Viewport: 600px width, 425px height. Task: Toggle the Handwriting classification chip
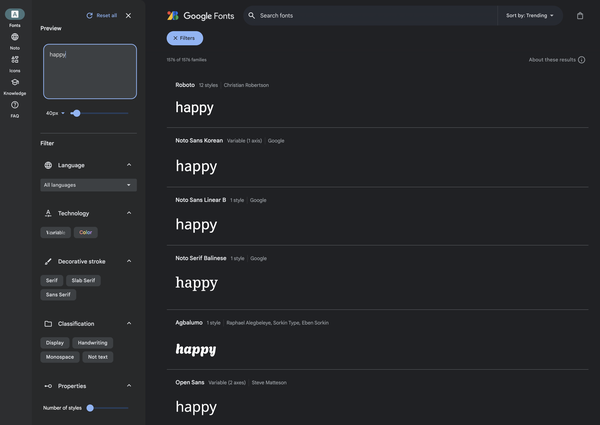(93, 343)
